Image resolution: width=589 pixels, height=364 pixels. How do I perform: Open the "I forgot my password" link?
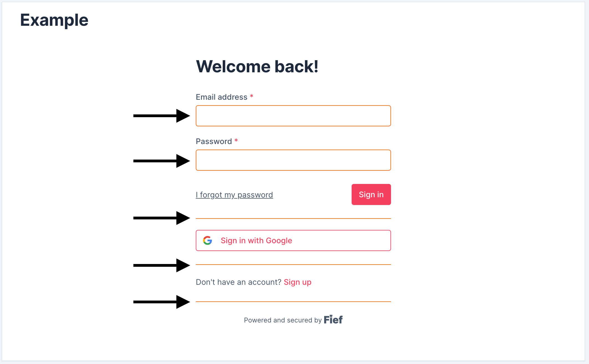click(234, 195)
